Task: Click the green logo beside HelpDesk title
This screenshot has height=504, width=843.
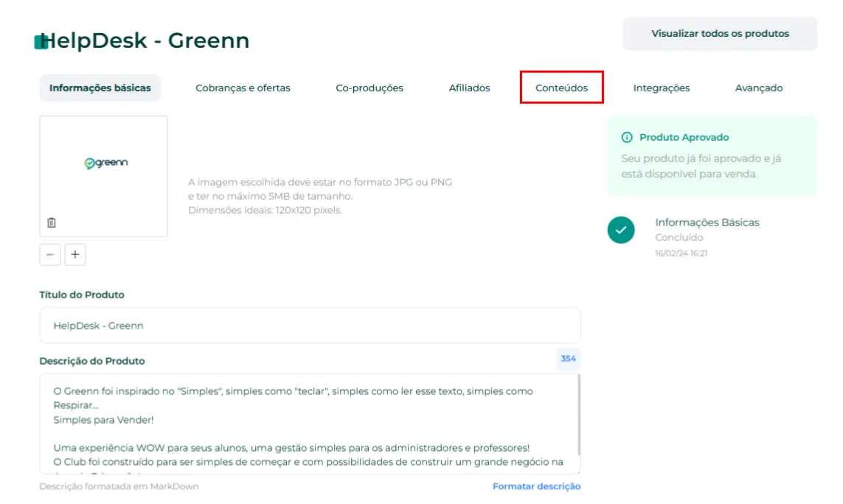Action: point(41,42)
